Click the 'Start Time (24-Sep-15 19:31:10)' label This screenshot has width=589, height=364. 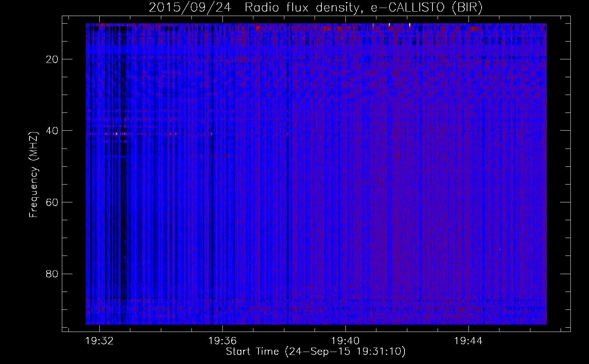click(316, 352)
